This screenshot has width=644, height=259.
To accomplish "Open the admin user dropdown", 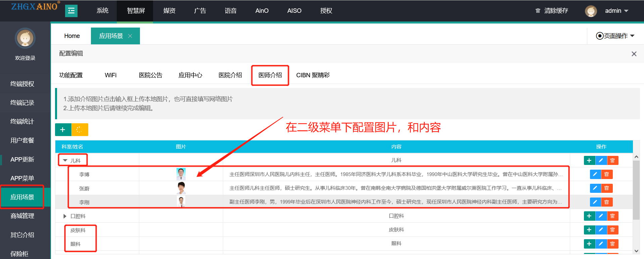I will pos(616,11).
